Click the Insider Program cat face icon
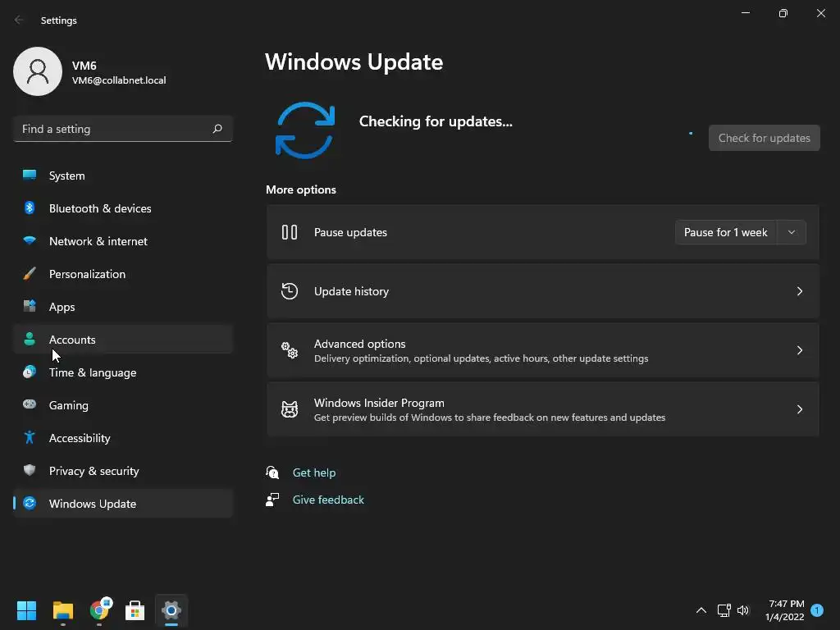Viewport: 840px width, 630px height. pyautogui.click(x=290, y=409)
